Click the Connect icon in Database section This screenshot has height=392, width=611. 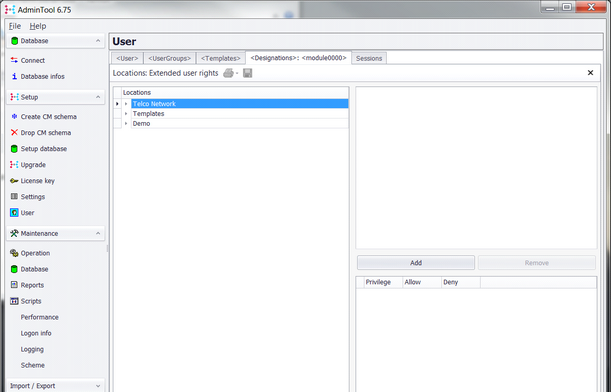tap(14, 60)
